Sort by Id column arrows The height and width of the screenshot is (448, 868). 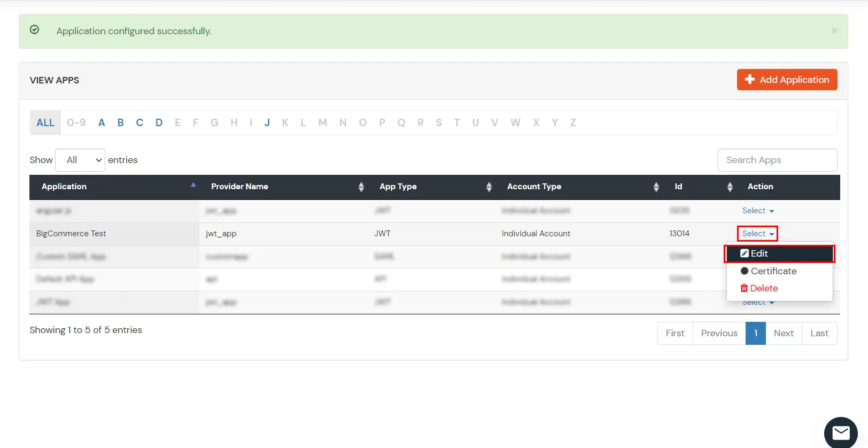[730, 187]
